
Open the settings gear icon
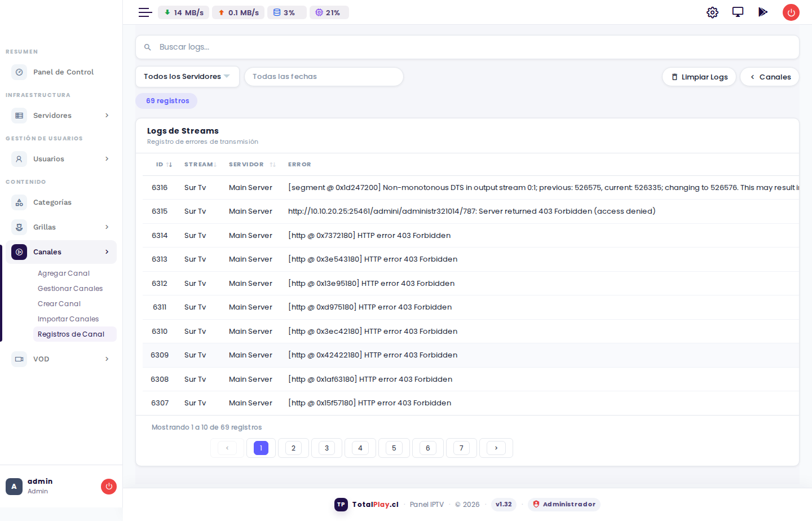(712, 12)
